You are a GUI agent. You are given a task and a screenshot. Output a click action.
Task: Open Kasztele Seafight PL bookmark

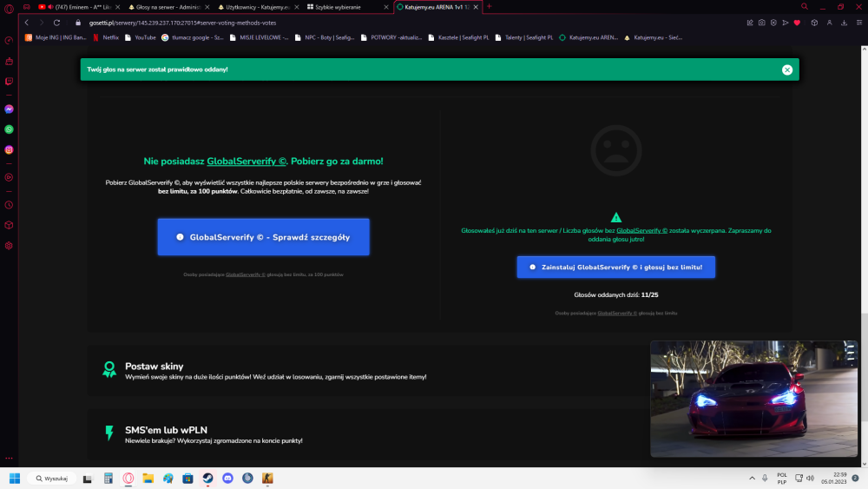click(x=458, y=37)
